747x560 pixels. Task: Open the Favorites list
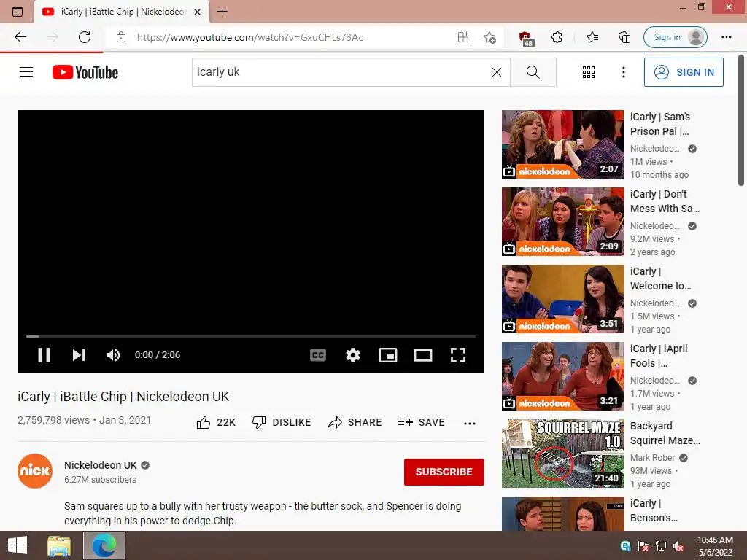tap(592, 37)
